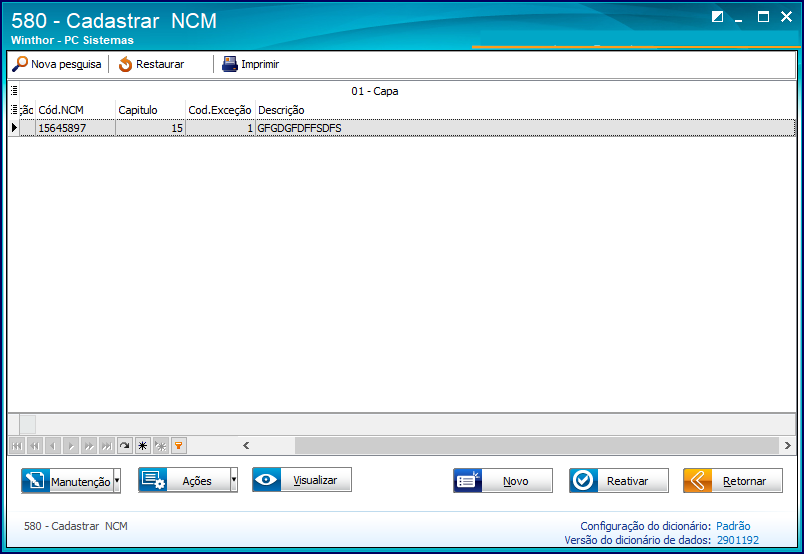Expand the Ações dropdown arrow
Screen dimensions: 804x554
(234, 480)
